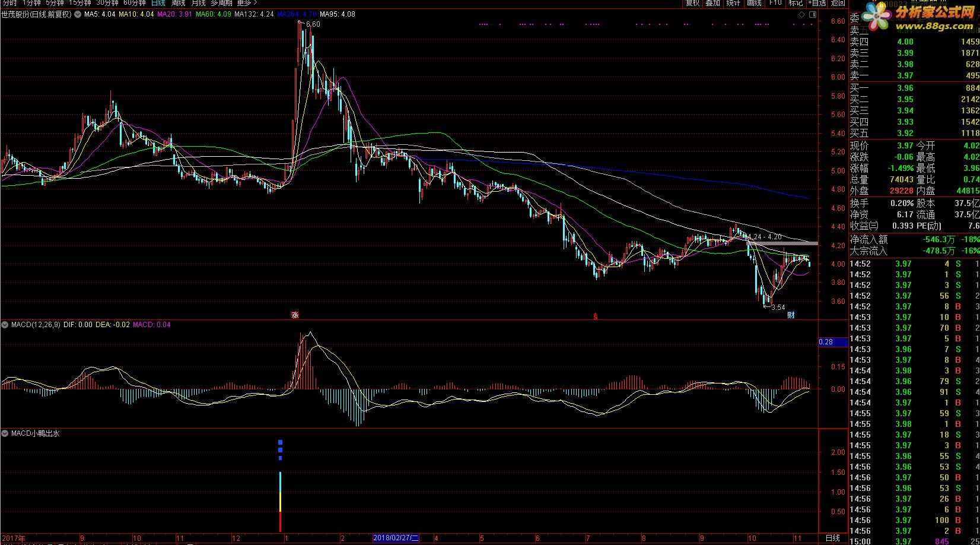Open dropdown next to 世茂股份 chart title
The width and height of the screenshot is (980, 545).
77,14
